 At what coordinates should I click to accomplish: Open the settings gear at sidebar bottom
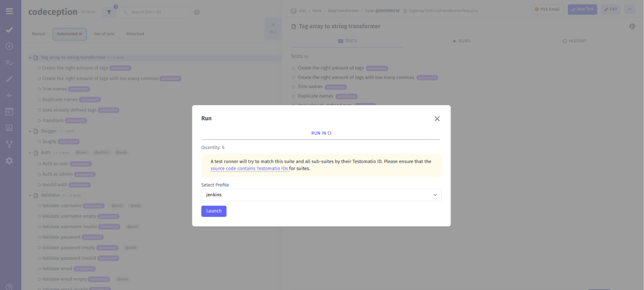pos(10,161)
